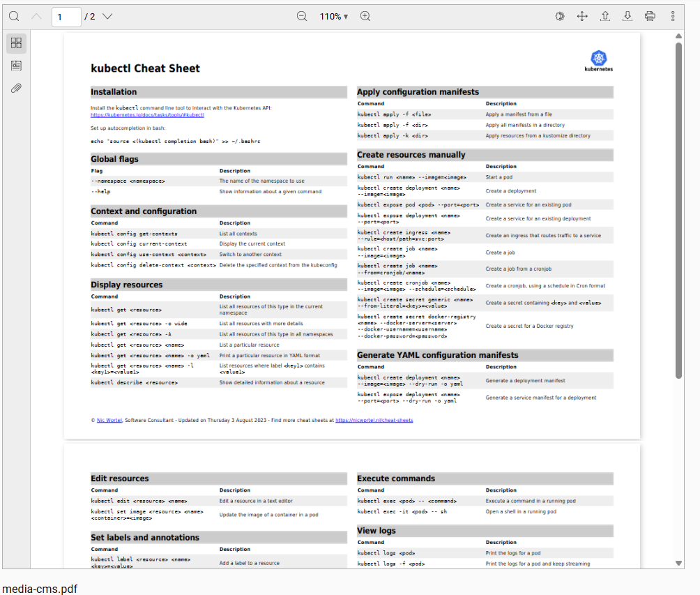Toggle the page thumbnails panel
Image resolution: width=700 pixels, height=595 pixels.
[16, 43]
